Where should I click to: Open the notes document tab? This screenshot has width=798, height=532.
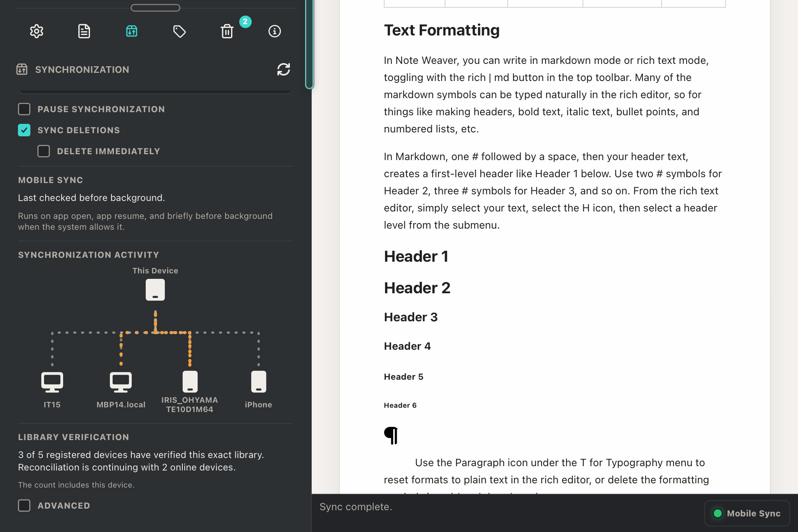(x=84, y=31)
